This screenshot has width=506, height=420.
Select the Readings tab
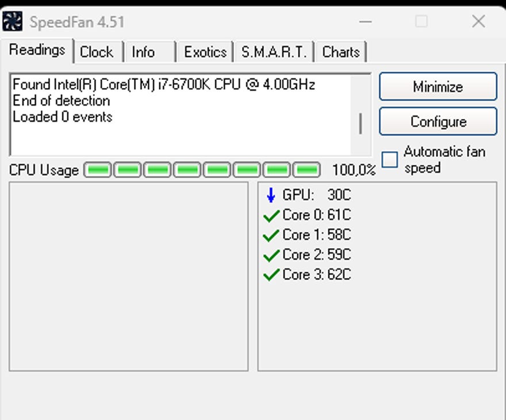(x=37, y=50)
